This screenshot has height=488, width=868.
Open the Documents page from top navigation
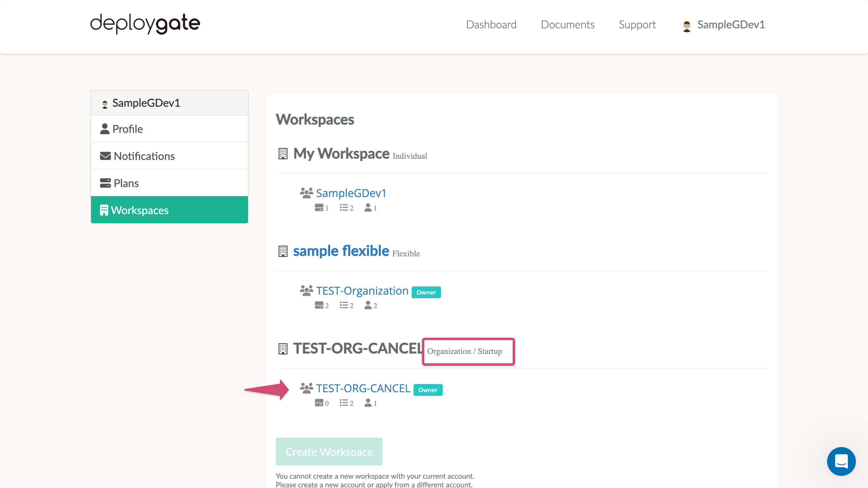click(568, 24)
